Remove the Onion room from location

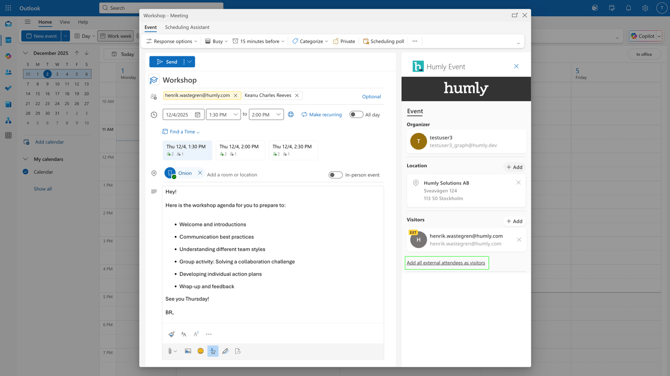[200, 173]
